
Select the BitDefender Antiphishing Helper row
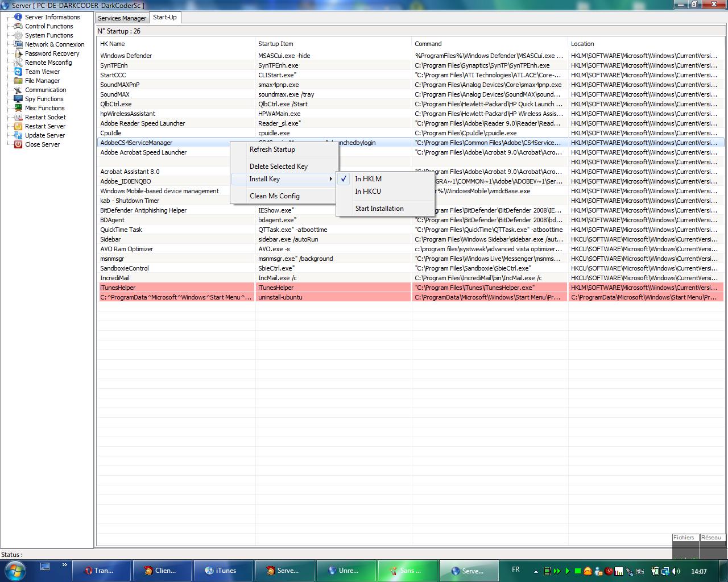point(411,210)
